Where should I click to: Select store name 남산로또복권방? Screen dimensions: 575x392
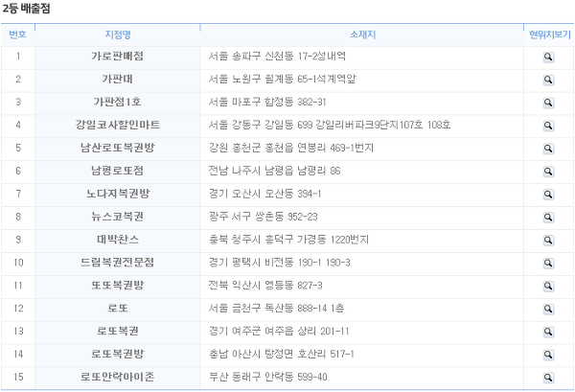117,148
